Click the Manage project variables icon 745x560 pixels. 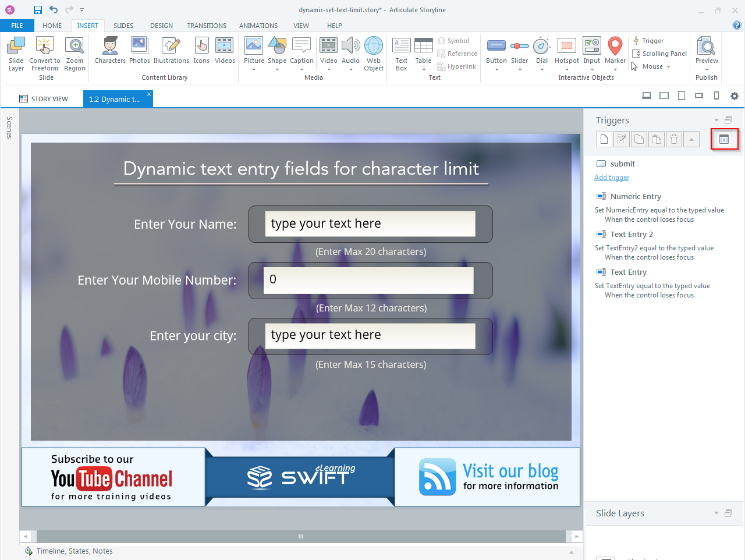[x=724, y=140]
